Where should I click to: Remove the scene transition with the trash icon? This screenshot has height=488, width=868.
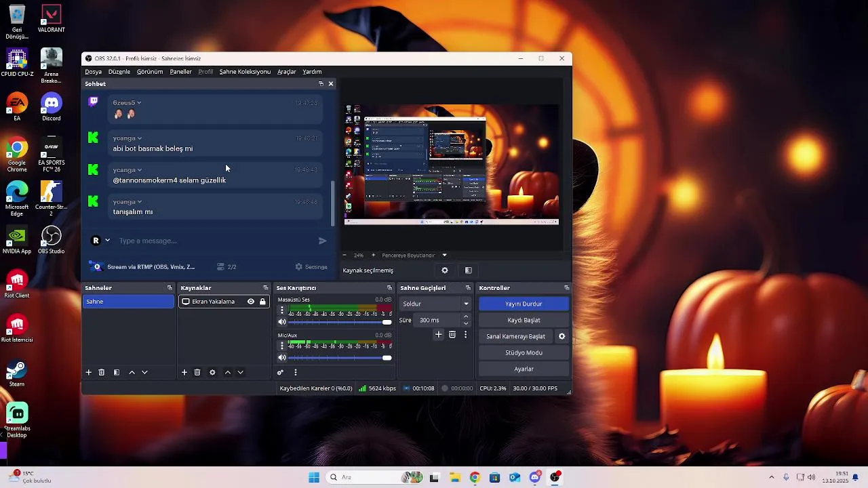[452, 335]
